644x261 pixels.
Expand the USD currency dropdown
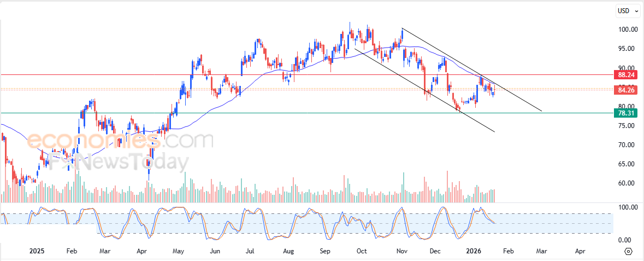pos(628,10)
